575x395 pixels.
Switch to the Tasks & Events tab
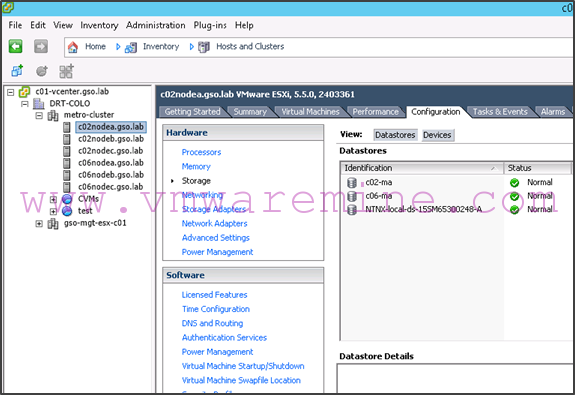500,112
